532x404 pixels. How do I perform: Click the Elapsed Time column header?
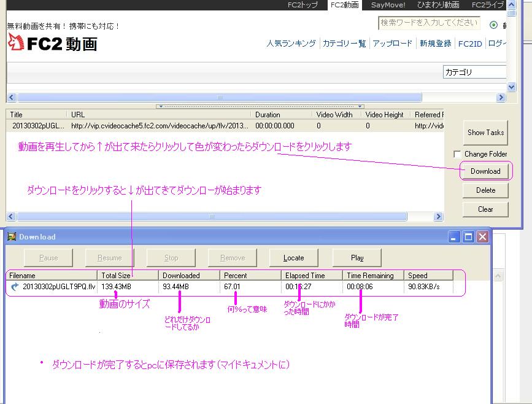click(x=312, y=275)
